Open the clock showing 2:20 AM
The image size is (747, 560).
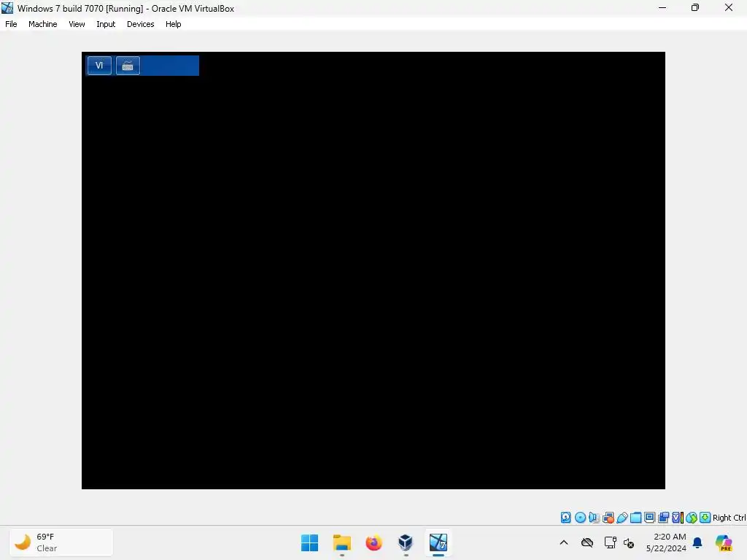point(666,542)
